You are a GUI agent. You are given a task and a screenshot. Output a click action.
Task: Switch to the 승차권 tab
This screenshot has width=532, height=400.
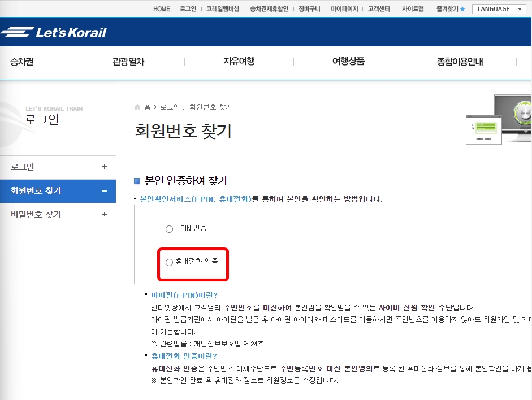pos(21,62)
